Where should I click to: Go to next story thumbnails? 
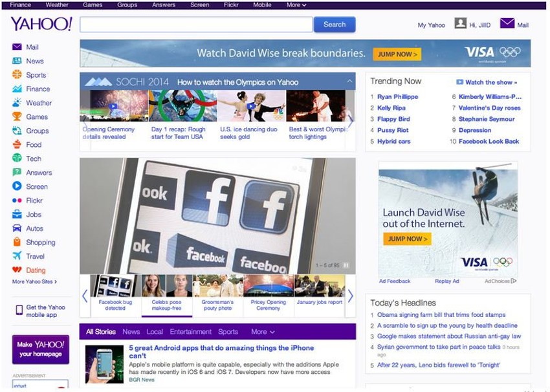[x=351, y=296]
